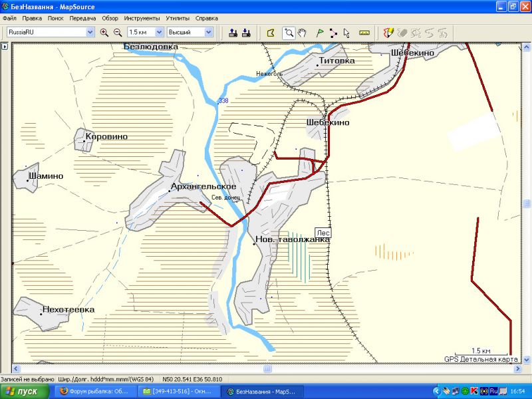The height and width of the screenshot is (399, 532).
Task: Switch to [349-413-516] taskbar window
Action: coord(178,392)
